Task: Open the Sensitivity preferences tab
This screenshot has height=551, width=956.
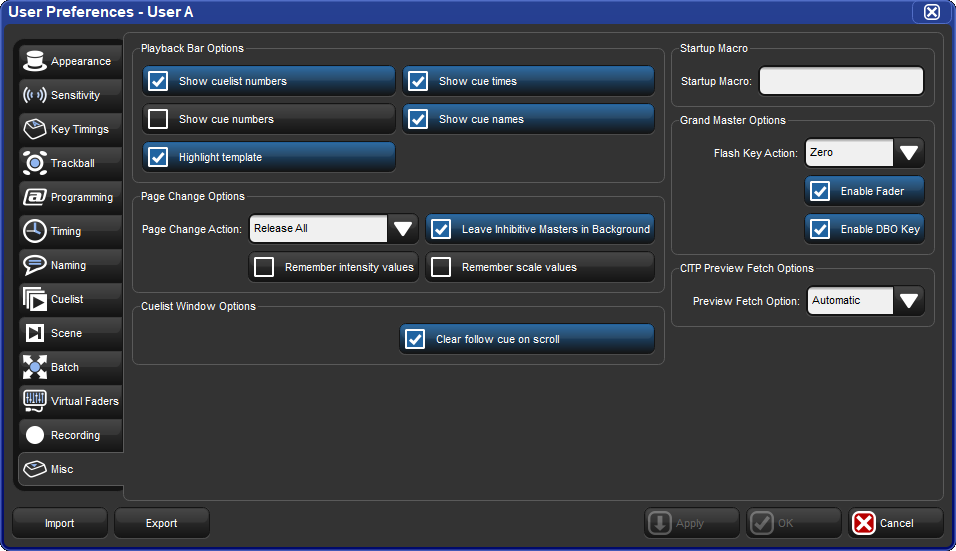Action: [x=71, y=95]
